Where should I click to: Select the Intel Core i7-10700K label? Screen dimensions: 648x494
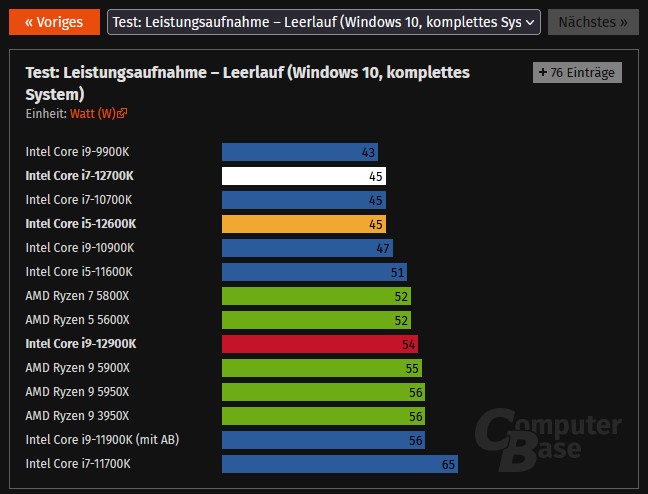pyautogui.click(x=79, y=200)
